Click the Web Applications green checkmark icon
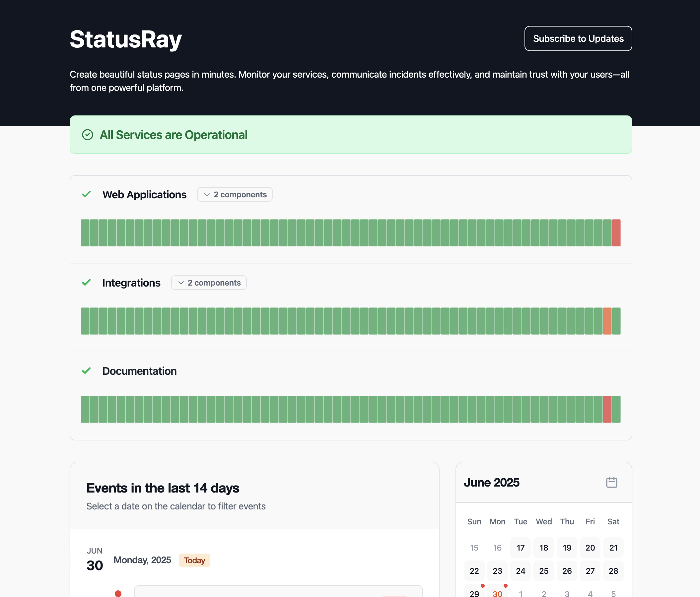The image size is (700, 597). point(87,194)
